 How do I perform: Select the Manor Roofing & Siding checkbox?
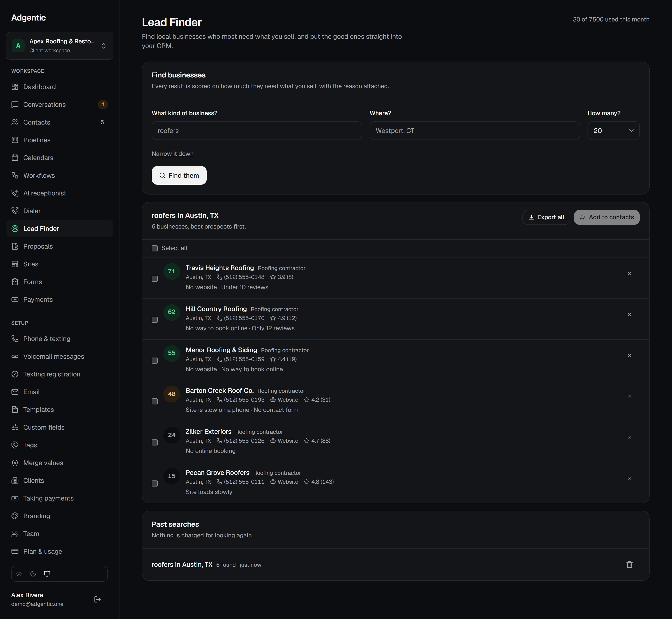[x=154, y=360]
